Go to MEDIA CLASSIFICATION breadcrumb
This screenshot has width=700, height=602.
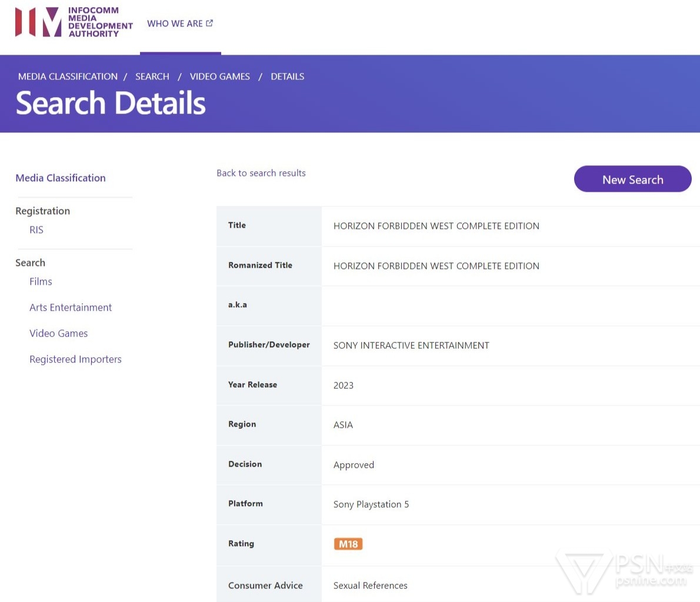coord(68,77)
